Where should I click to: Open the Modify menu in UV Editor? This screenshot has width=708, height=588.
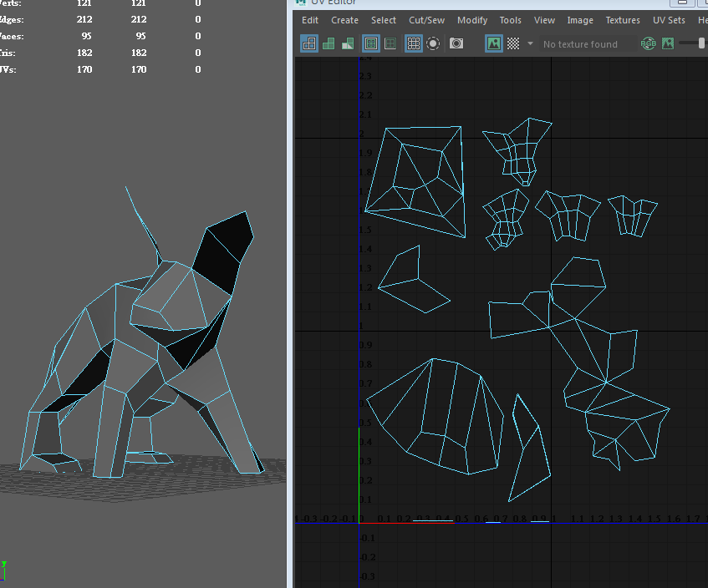tap(472, 20)
